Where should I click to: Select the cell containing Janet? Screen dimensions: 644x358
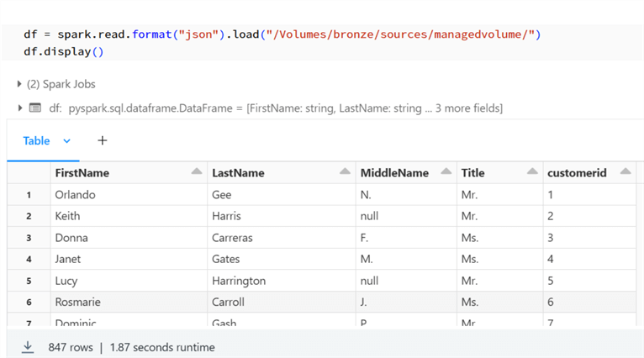click(129, 259)
